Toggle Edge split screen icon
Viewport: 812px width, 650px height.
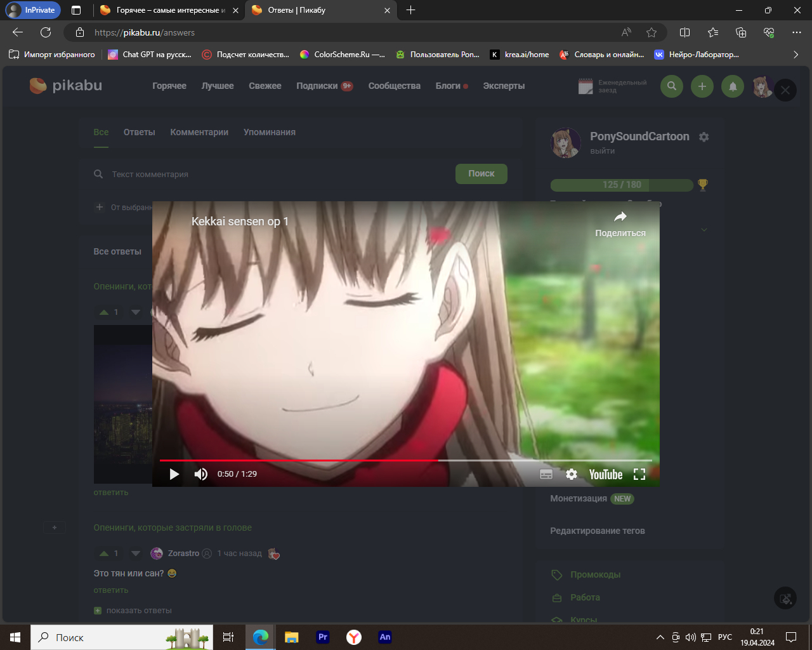coord(684,32)
